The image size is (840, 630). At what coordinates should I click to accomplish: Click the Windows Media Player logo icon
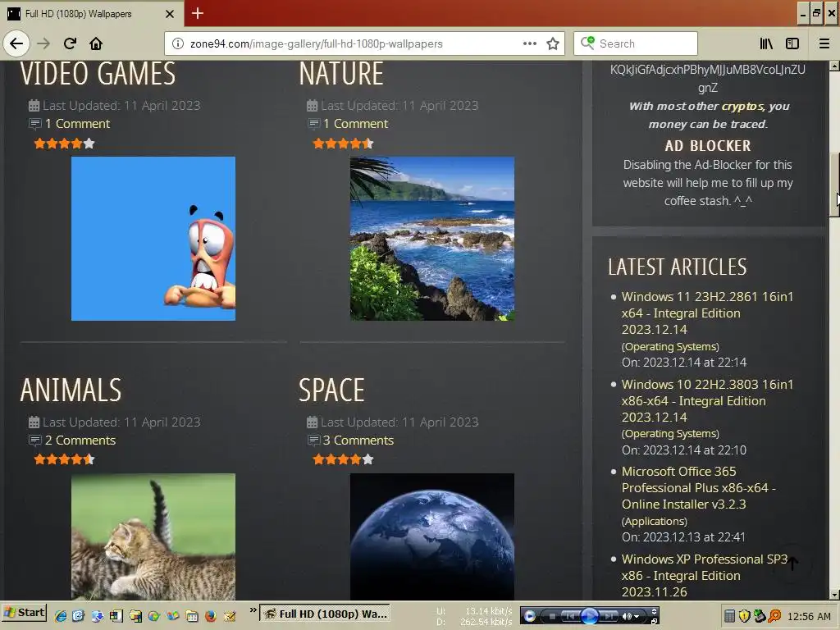point(529,616)
